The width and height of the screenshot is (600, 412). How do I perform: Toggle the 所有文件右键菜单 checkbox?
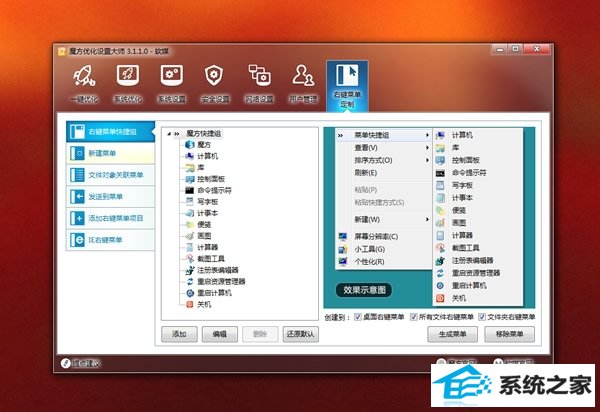click(414, 317)
